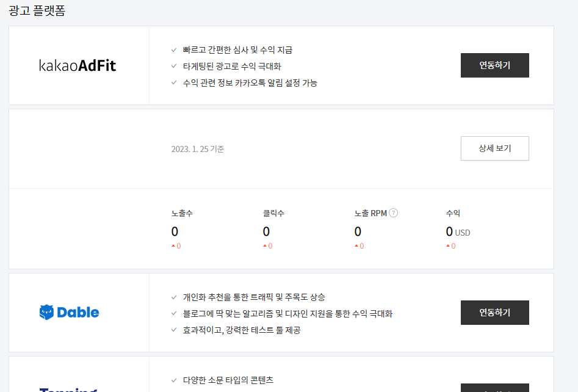Click the checkmark beside 수익 관련 정보 카카오톡

click(174, 82)
